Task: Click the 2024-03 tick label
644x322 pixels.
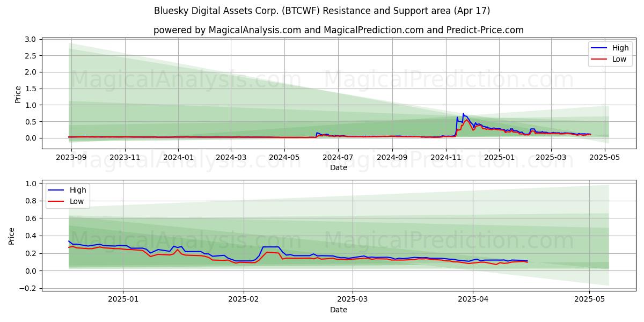Action: 231,157
